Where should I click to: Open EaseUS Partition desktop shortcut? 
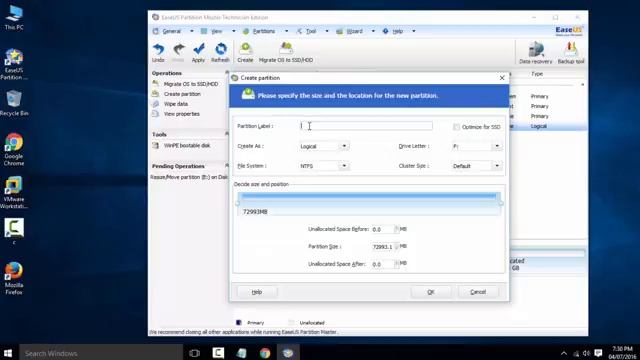point(14,64)
